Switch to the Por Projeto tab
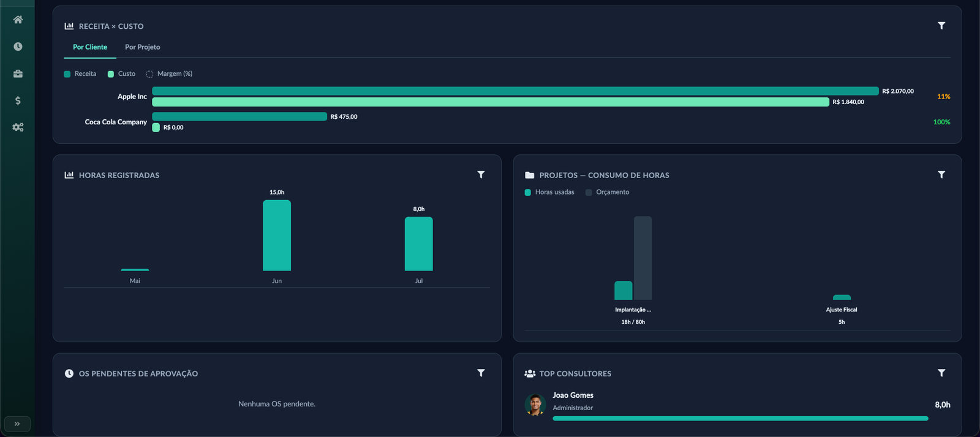The image size is (980, 437). 143,47
